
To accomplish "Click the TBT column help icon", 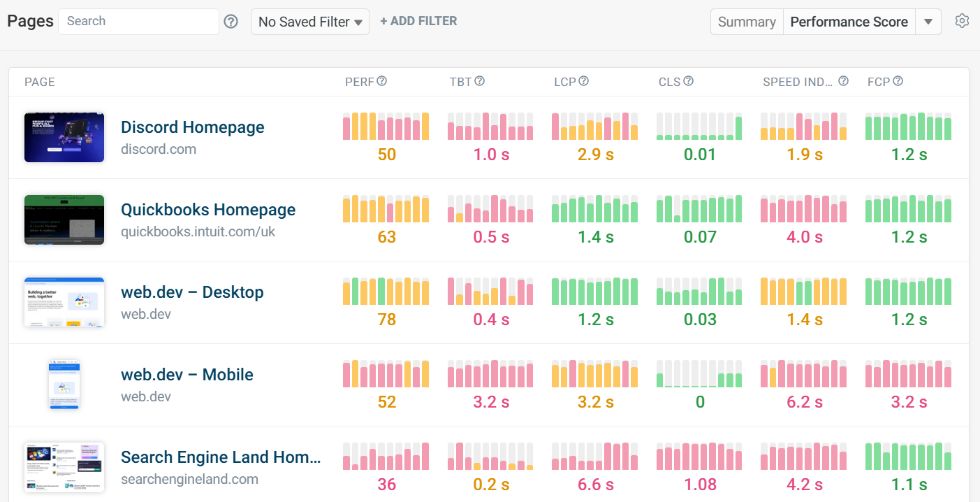I will point(480,81).
